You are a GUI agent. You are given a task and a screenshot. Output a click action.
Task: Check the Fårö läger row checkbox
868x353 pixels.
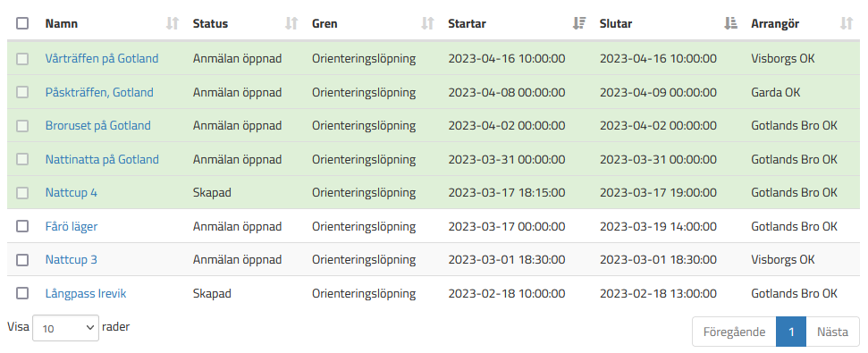point(22,226)
